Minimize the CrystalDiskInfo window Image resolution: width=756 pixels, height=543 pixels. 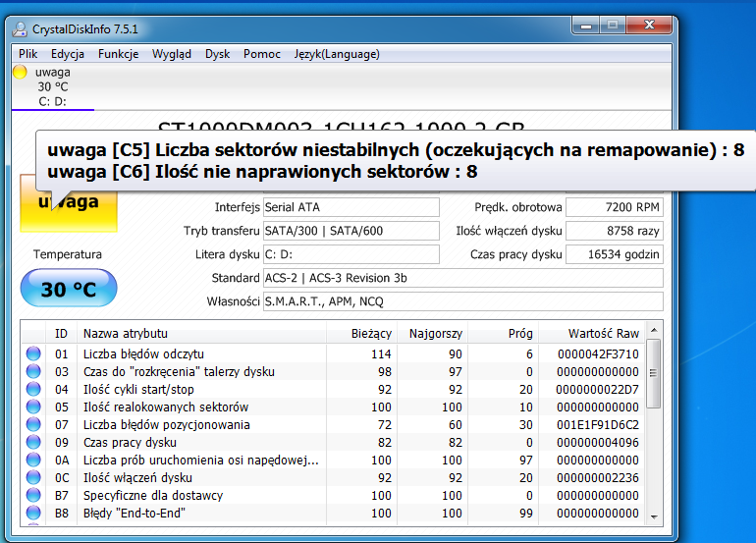pos(586,26)
